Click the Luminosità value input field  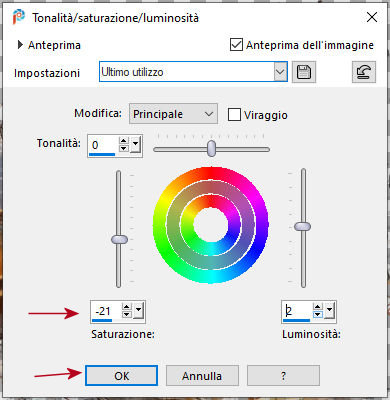(297, 311)
